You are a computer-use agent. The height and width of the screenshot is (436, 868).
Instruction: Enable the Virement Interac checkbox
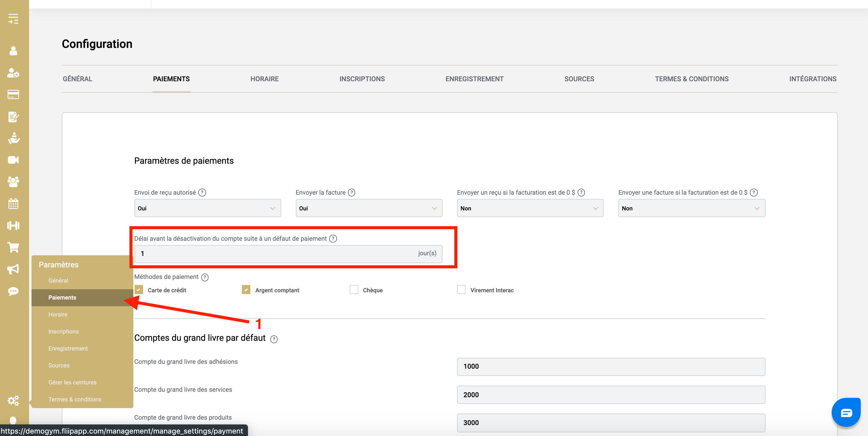coord(461,290)
